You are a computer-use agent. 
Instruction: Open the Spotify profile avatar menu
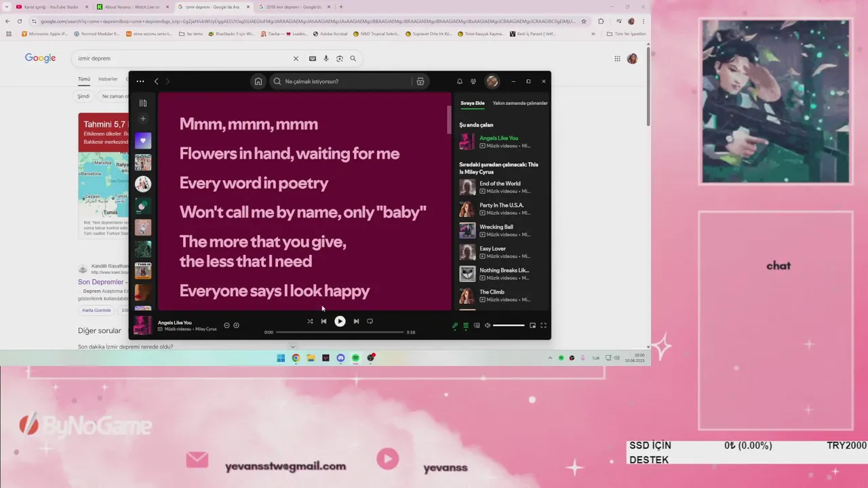492,81
